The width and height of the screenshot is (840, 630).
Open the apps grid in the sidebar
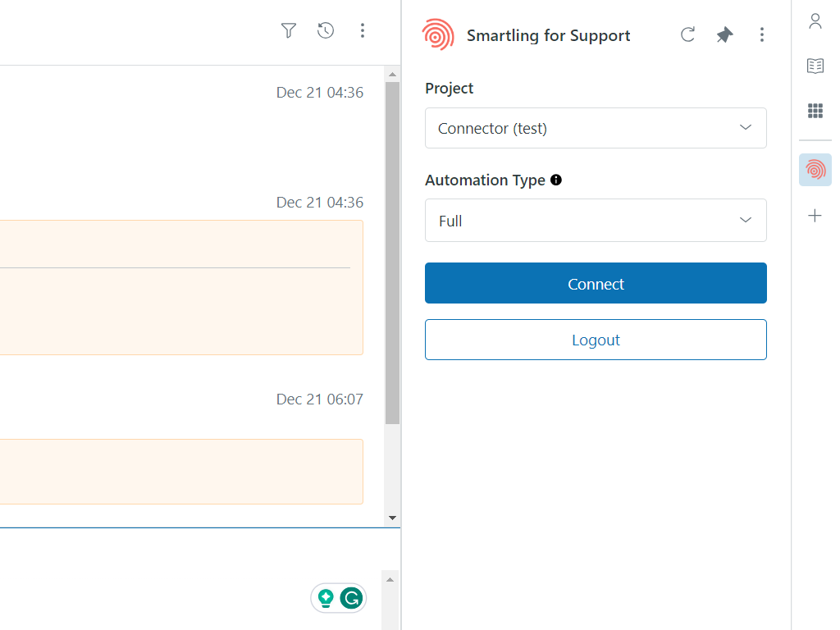(x=815, y=110)
